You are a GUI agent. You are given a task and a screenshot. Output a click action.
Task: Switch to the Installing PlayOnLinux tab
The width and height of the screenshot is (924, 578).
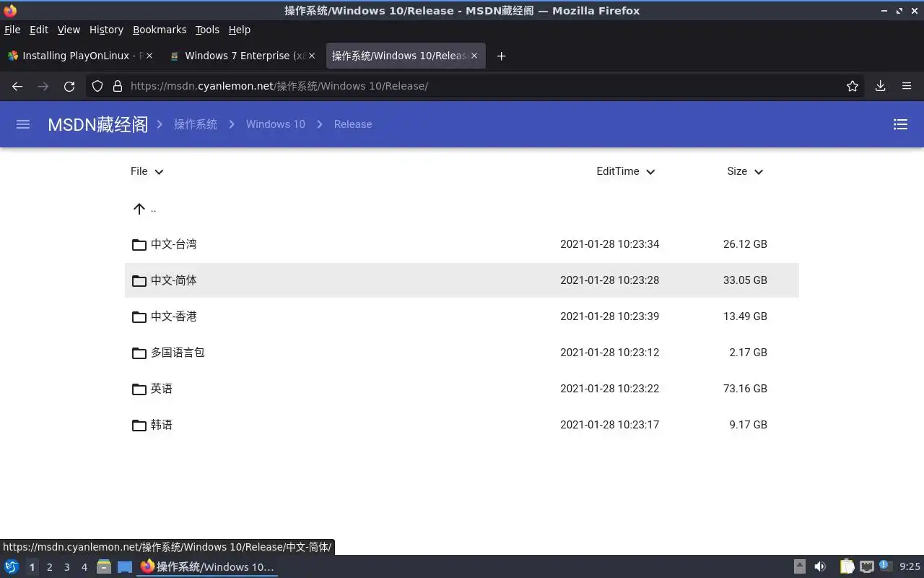(x=79, y=56)
